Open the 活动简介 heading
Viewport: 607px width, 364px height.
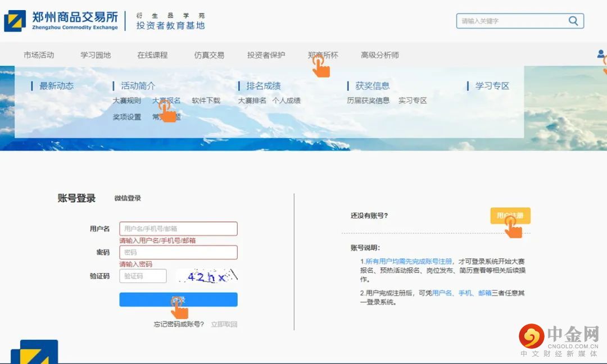click(x=138, y=86)
